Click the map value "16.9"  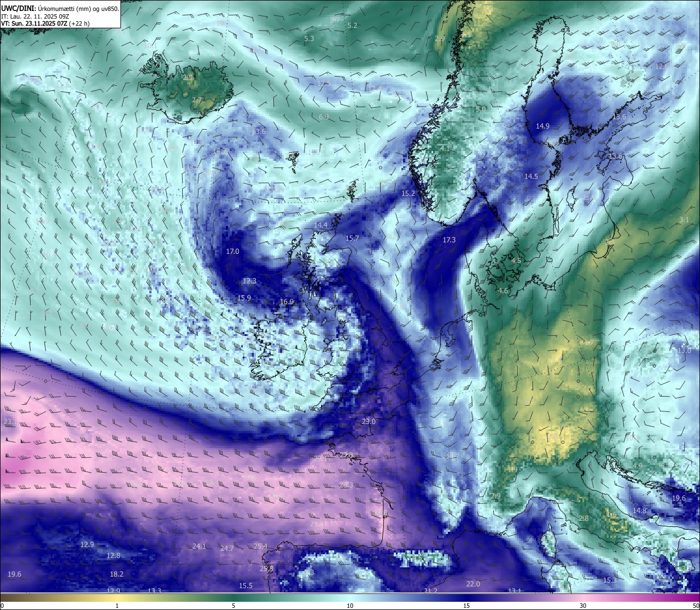coord(287,302)
